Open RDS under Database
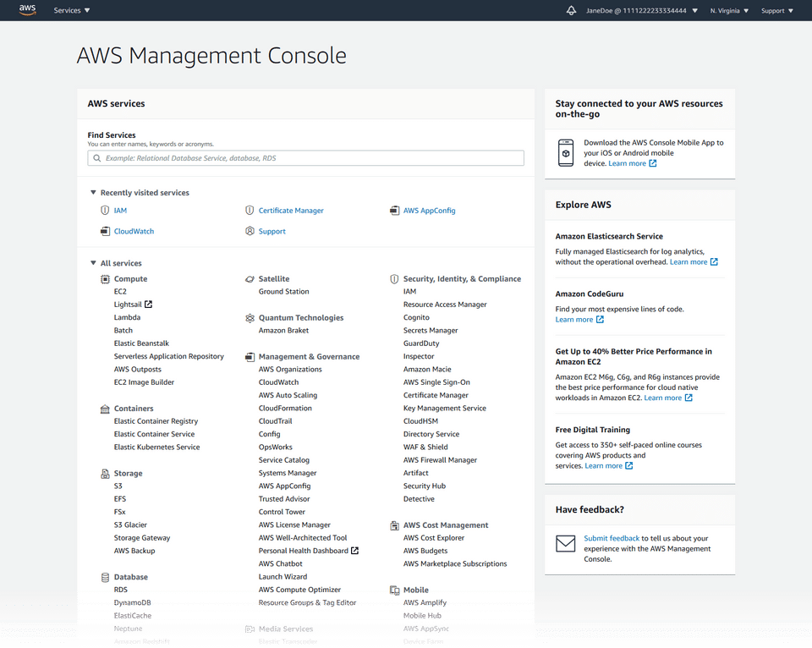Screen dimensions: 812x648 tap(121, 590)
